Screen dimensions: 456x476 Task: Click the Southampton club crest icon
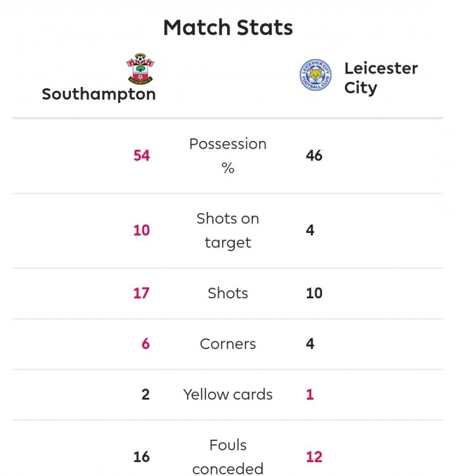pyautogui.click(x=141, y=69)
